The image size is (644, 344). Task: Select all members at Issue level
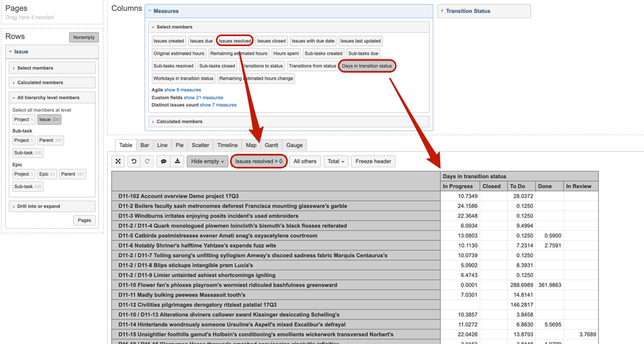(x=49, y=119)
